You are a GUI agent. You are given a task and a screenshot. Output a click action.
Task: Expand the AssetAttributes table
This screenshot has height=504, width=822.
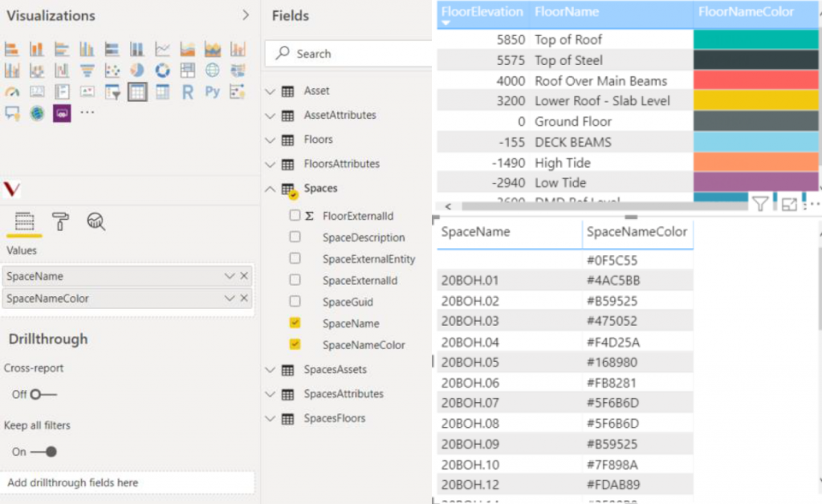(x=270, y=116)
